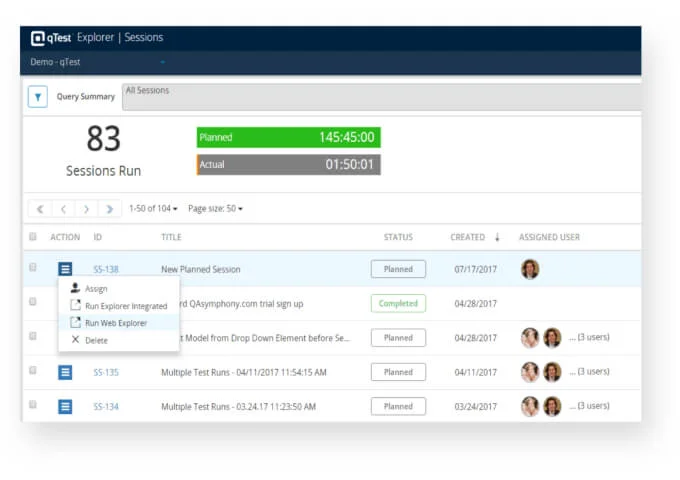Click the 'New Planned Session' title
680x480 pixels.
click(x=201, y=269)
